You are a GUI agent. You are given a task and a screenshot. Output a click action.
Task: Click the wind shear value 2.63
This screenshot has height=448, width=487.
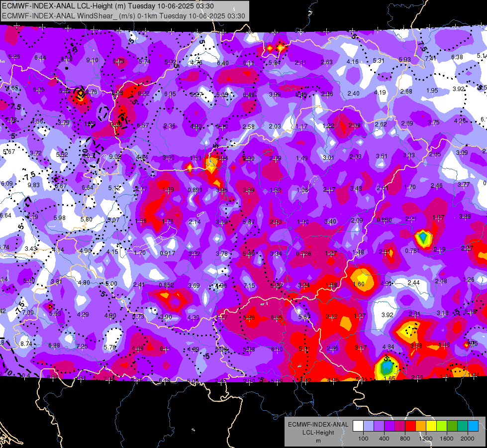pos(327,62)
